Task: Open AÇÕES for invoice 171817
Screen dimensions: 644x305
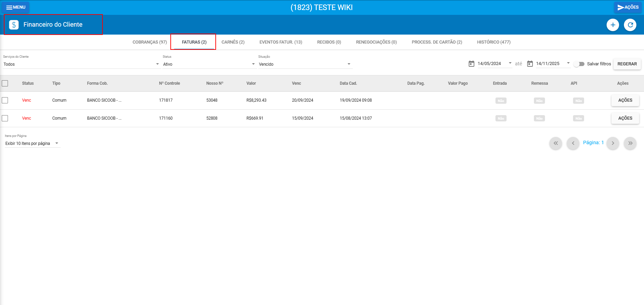Action: point(625,100)
